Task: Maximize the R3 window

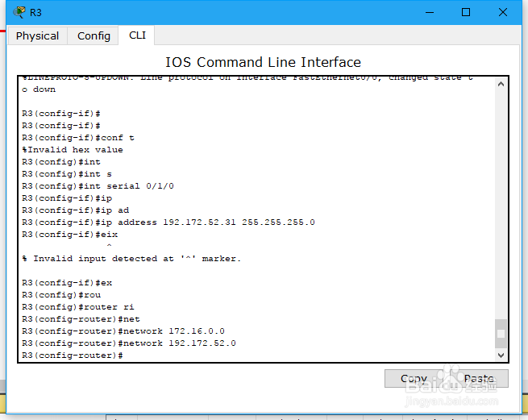Action: click(x=466, y=12)
